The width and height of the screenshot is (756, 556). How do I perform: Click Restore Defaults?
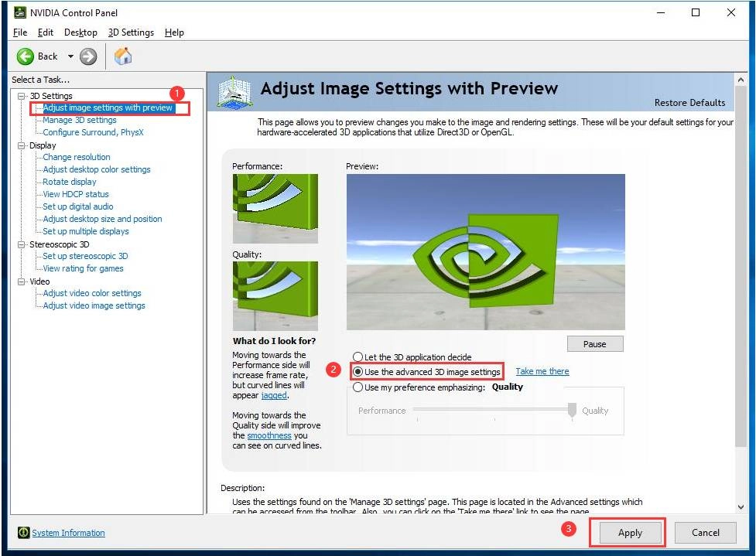point(689,103)
